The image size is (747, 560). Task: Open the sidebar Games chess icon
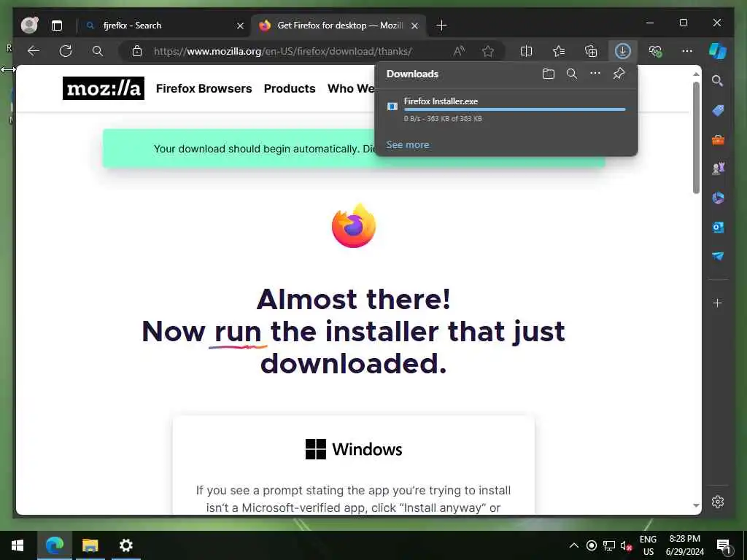(x=718, y=168)
